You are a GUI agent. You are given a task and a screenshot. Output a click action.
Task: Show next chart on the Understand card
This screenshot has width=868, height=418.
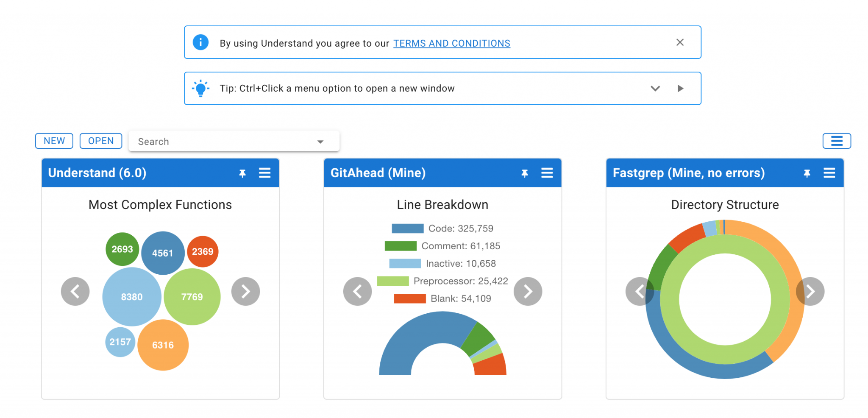(245, 291)
